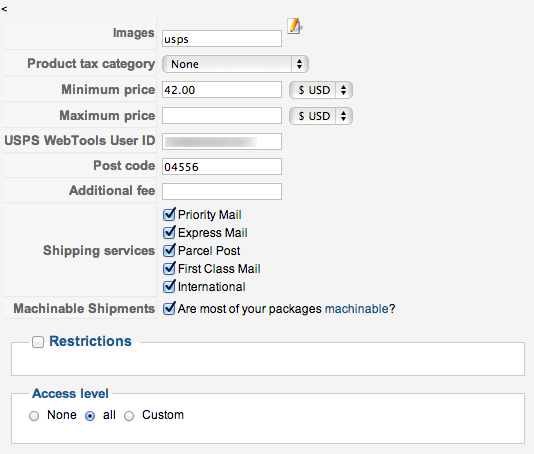The height and width of the screenshot is (454, 534).
Task: Uncheck the Priority Mail checkbox
Action: click(x=169, y=215)
